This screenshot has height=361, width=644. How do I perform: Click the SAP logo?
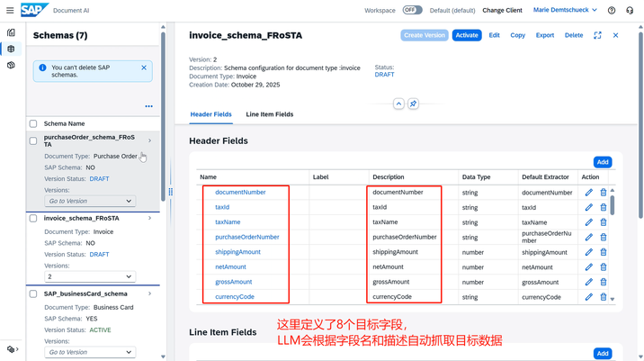pos(34,10)
